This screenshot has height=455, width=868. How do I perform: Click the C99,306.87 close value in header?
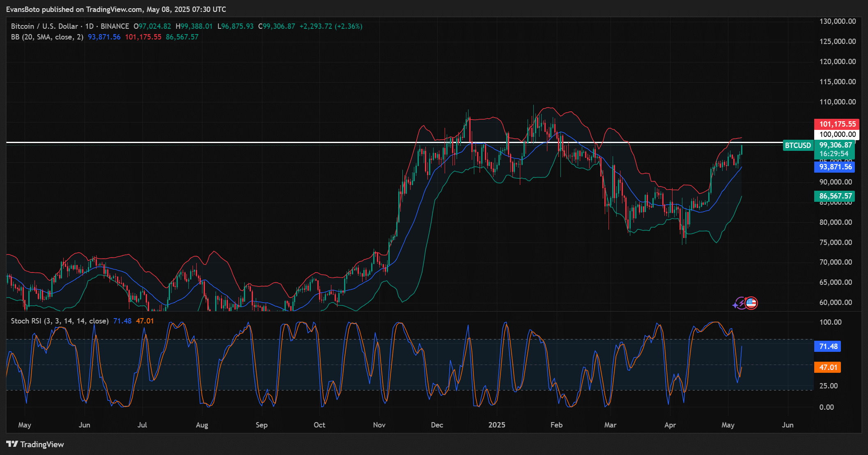coord(277,26)
